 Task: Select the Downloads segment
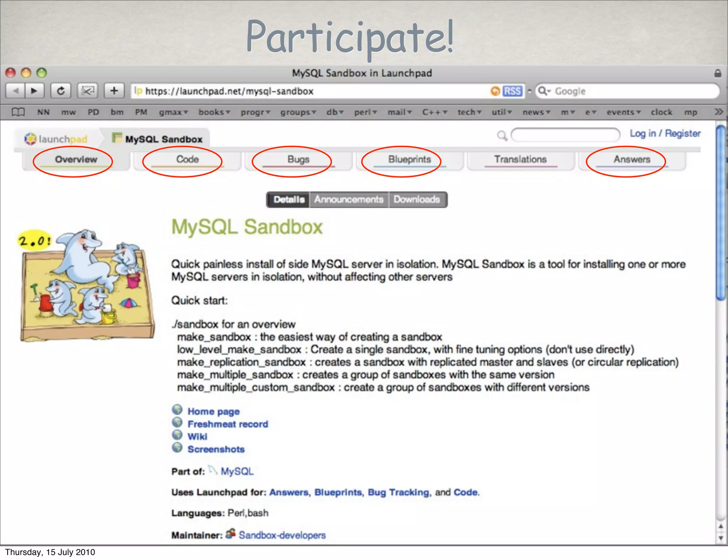click(x=417, y=199)
